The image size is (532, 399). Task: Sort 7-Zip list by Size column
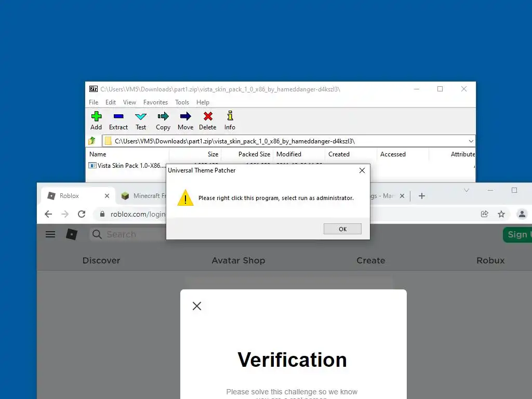pyautogui.click(x=195, y=154)
